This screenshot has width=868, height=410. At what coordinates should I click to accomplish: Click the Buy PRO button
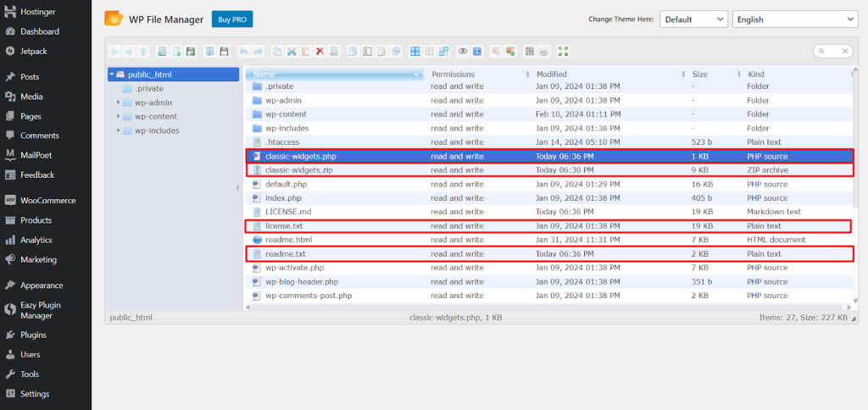232,19
